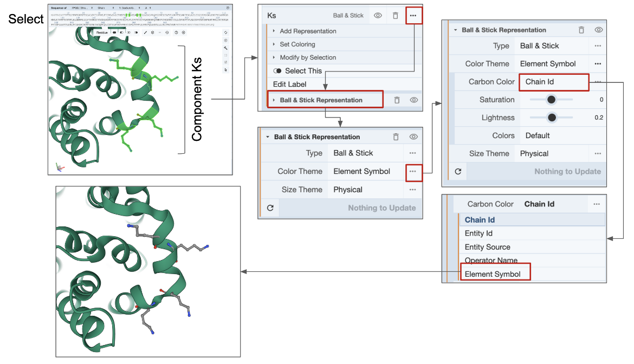
Task: Open Modify by Selection menu
Action: pyautogui.click(x=308, y=57)
